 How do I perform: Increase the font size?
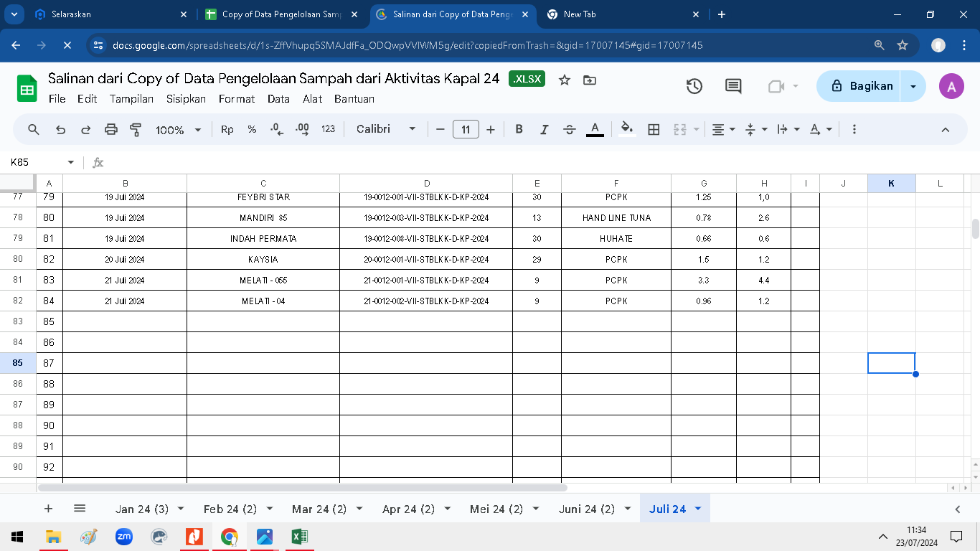point(491,130)
